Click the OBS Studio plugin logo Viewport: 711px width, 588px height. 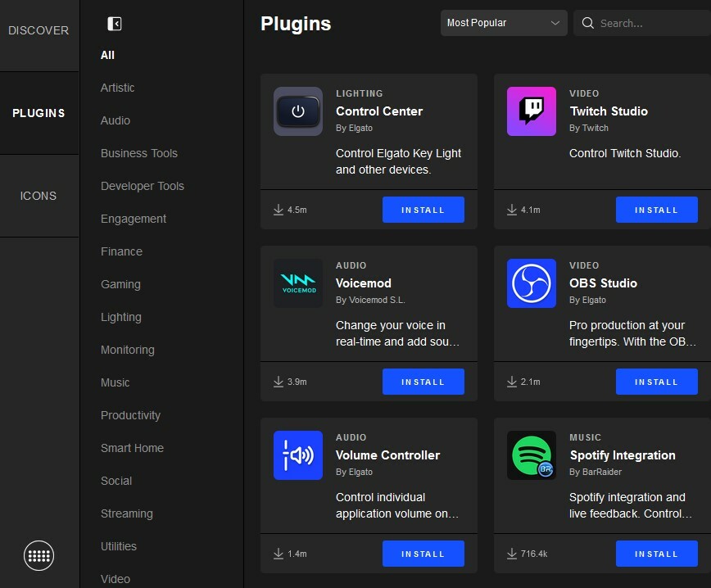tap(532, 283)
